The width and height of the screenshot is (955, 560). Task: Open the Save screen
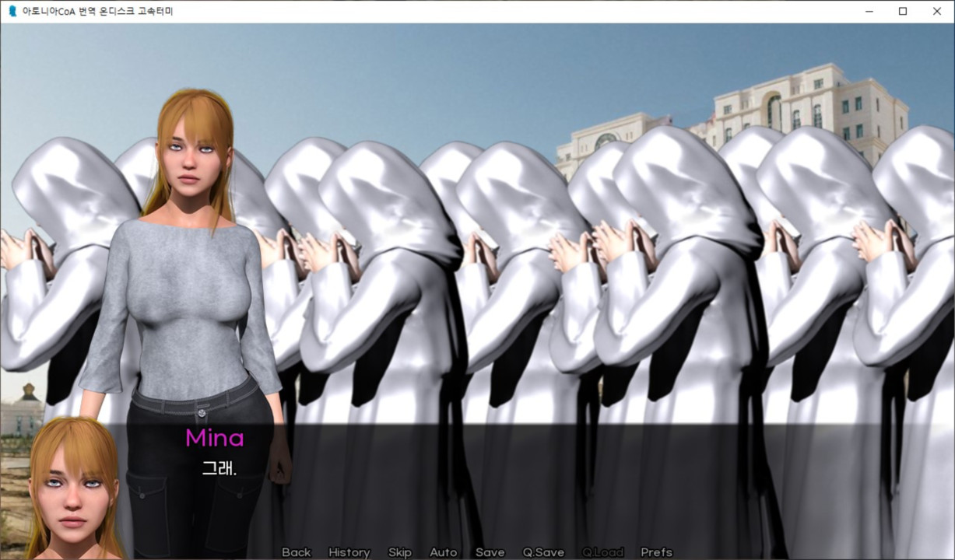coord(490,552)
